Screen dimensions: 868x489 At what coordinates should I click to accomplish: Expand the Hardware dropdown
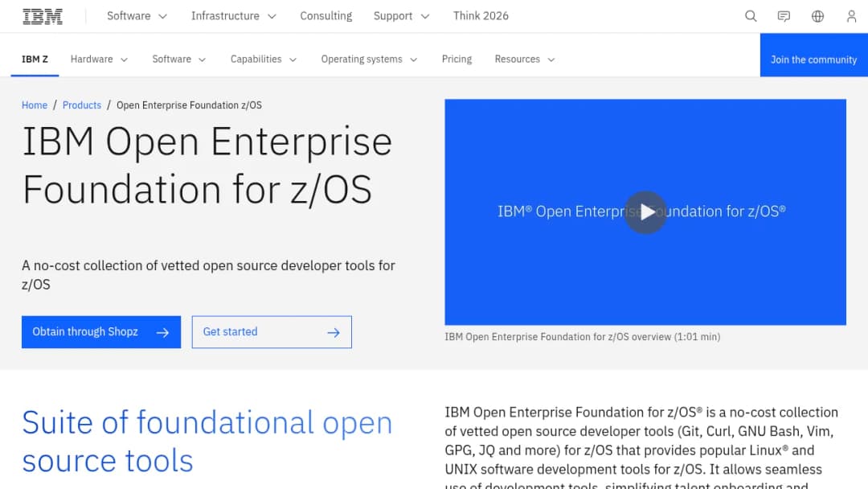click(99, 60)
